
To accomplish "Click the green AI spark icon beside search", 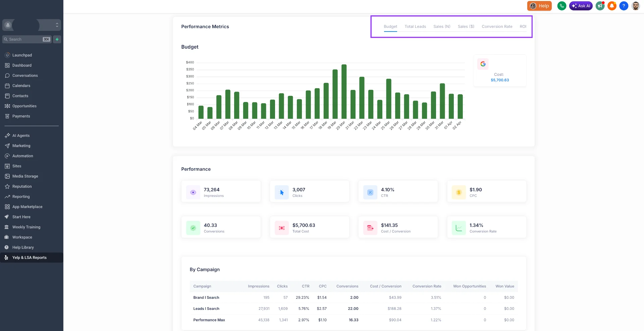I will click(x=57, y=39).
